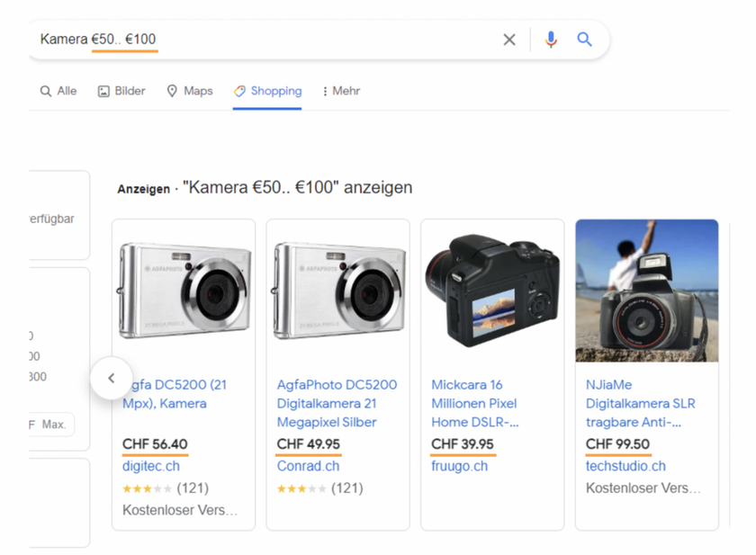Visit fruugo.ch seller link

460,466
